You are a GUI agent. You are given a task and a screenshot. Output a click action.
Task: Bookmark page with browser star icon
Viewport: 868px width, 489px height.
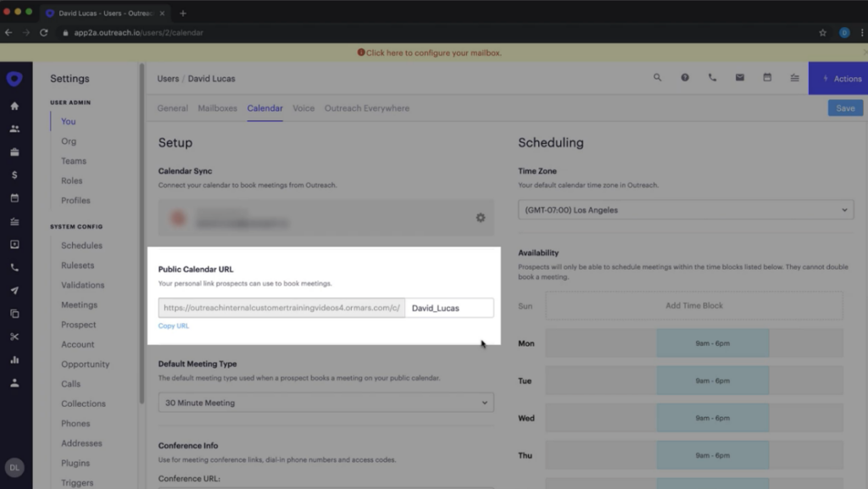[822, 33]
